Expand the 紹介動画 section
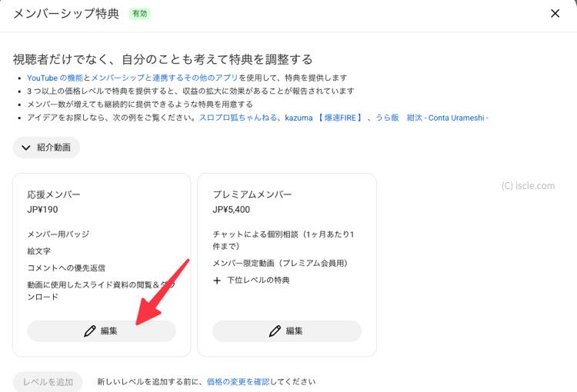 click(x=46, y=148)
